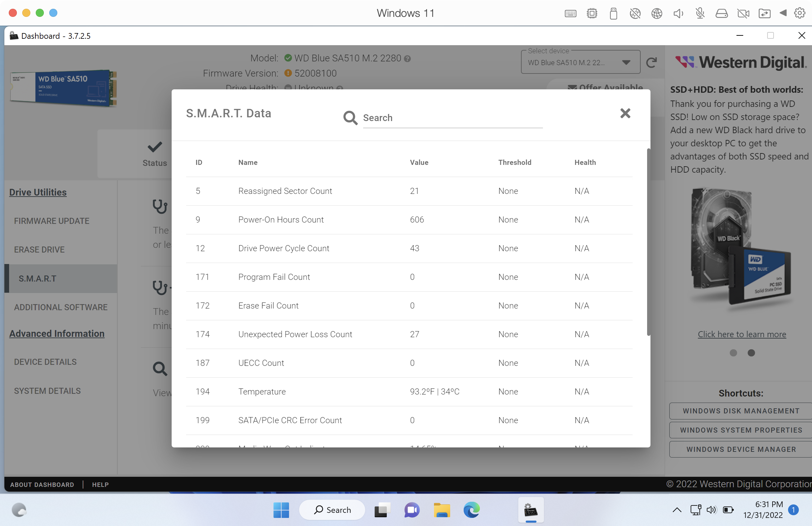
Task: Open File Explorer from taskbar
Action: 442,510
